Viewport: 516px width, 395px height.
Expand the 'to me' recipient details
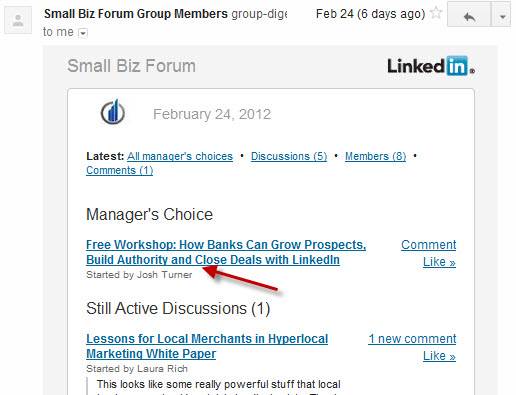83,33
